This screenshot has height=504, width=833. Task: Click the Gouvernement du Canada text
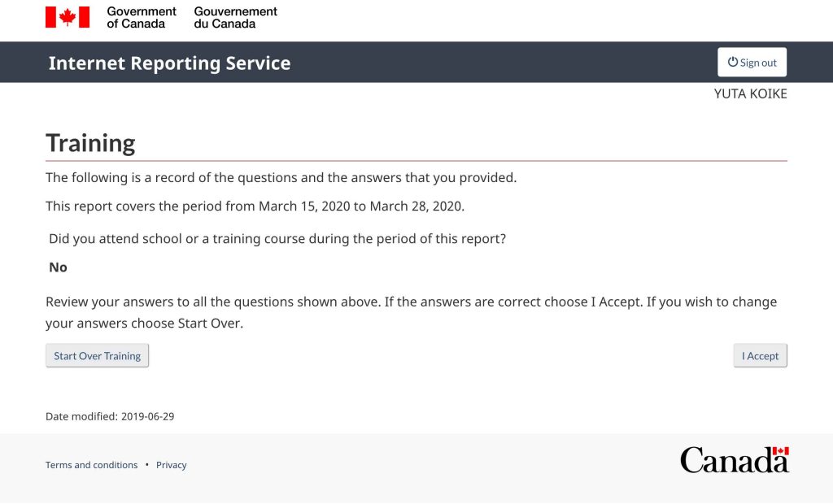(x=235, y=18)
